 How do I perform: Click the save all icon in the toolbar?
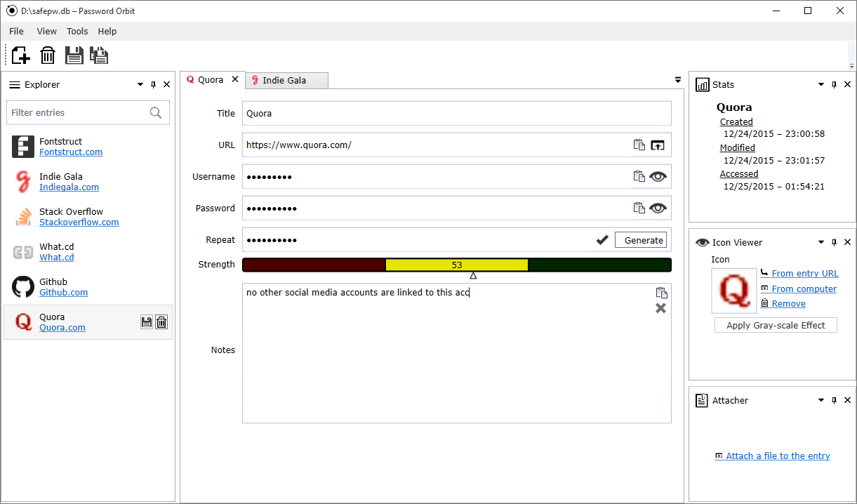(x=99, y=55)
